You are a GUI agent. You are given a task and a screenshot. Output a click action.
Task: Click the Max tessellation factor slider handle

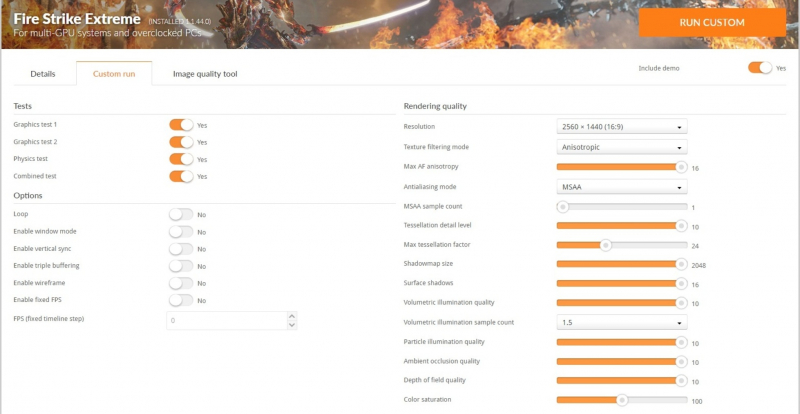tap(605, 246)
